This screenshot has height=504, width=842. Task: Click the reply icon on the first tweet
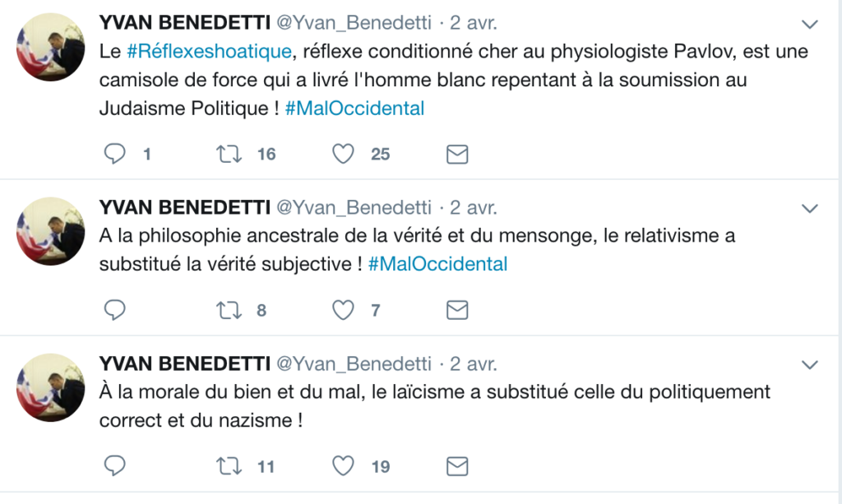116,154
